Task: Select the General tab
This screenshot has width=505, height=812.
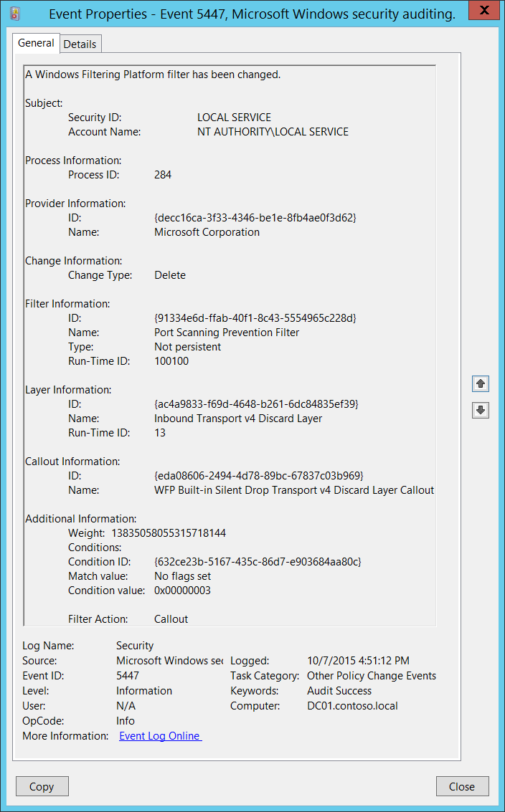Action: 36,43
